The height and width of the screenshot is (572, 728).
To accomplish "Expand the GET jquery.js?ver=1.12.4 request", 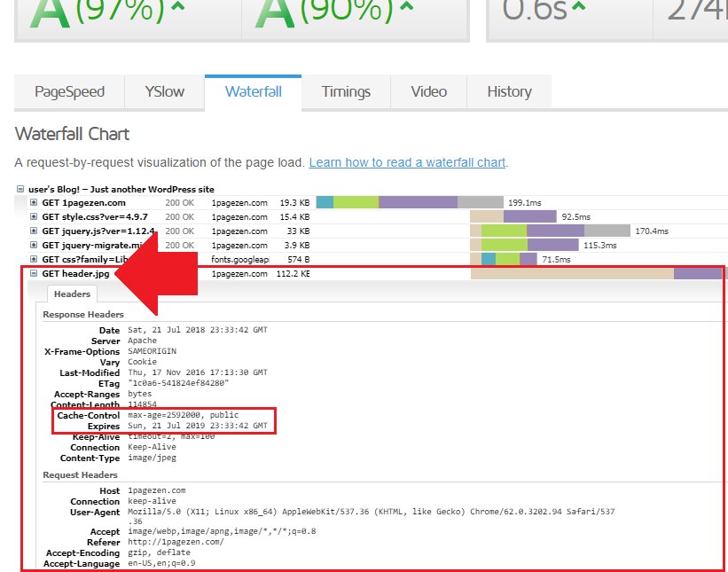I will point(34,231).
